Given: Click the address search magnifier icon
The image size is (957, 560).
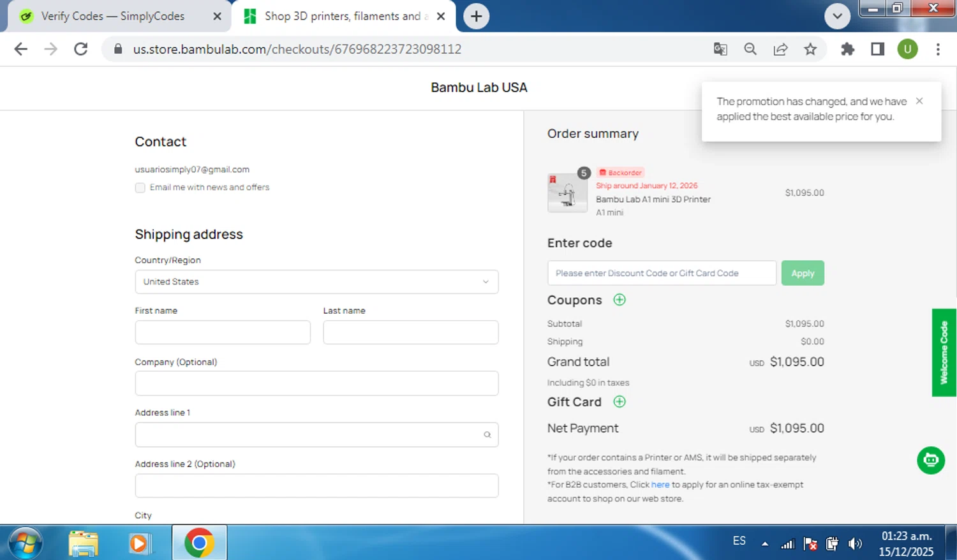Looking at the screenshot, I should [487, 435].
